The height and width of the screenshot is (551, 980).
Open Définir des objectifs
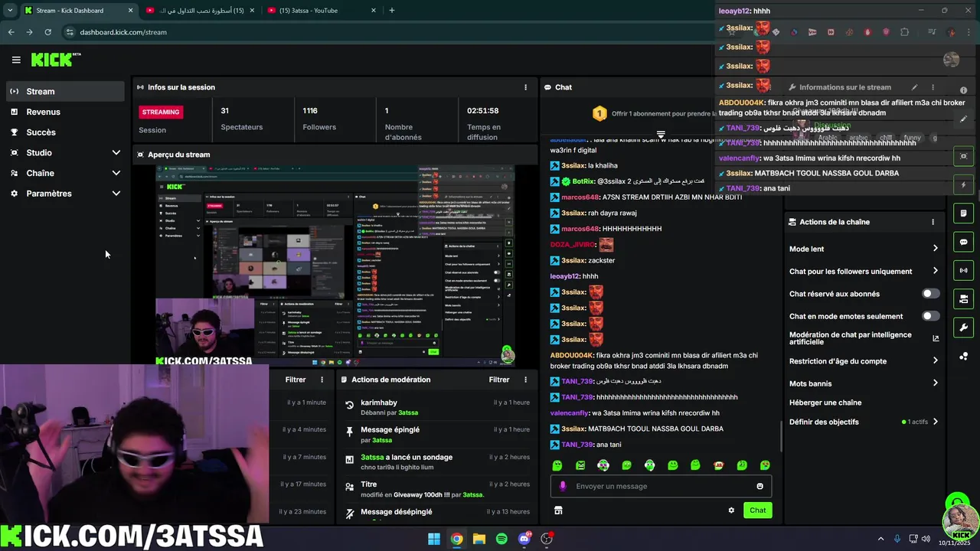point(864,422)
